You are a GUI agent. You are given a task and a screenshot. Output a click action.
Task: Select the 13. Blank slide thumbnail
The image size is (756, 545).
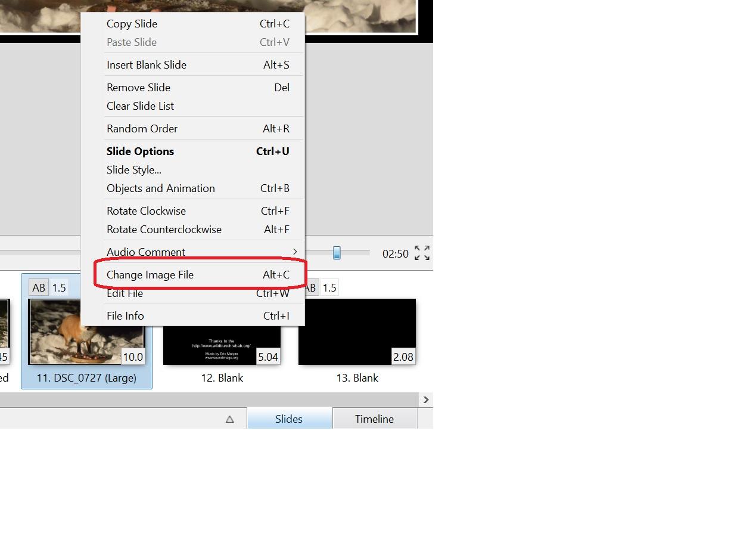point(357,332)
